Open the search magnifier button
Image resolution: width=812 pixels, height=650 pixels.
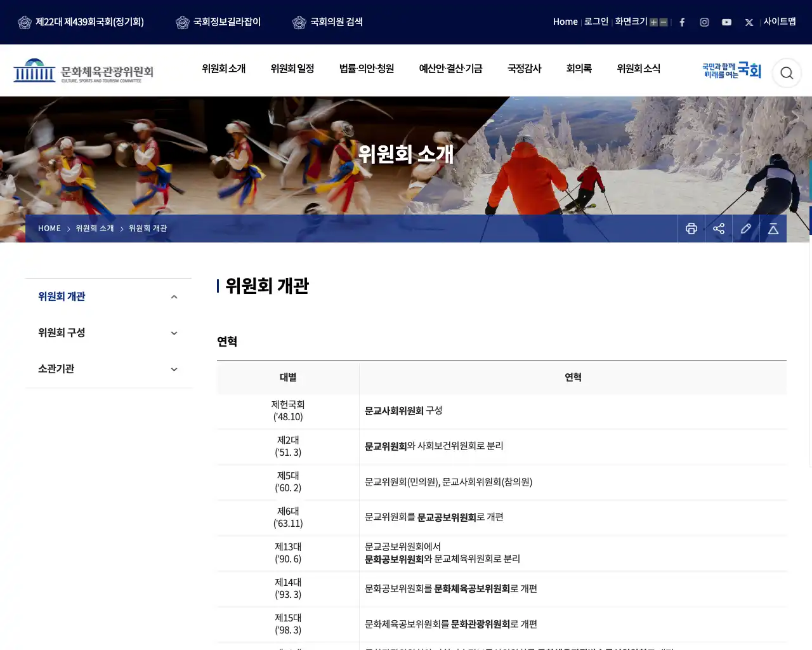(787, 73)
